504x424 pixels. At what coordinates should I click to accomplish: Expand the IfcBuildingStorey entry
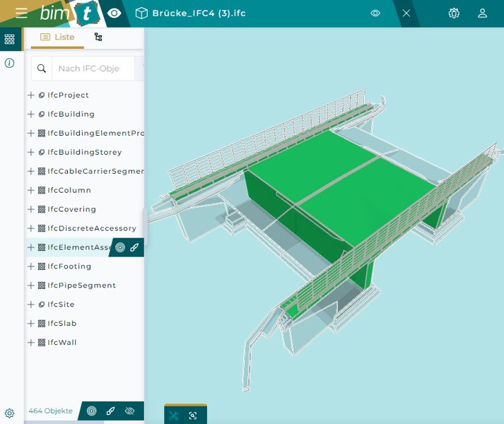[x=31, y=152]
